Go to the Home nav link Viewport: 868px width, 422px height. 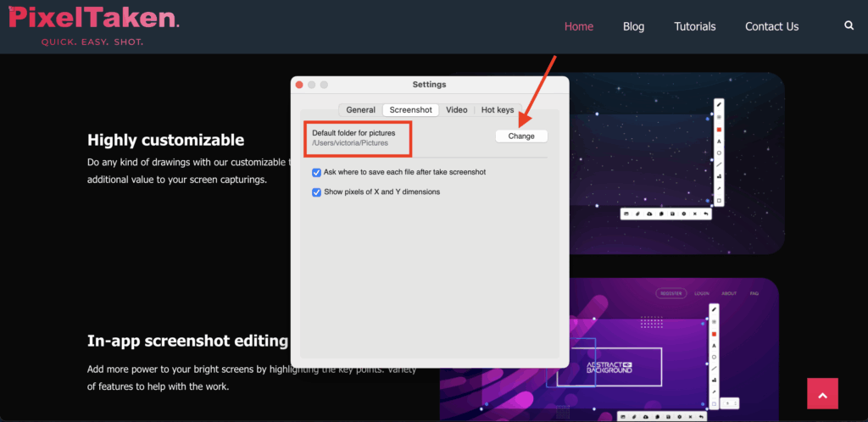tap(578, 26)
